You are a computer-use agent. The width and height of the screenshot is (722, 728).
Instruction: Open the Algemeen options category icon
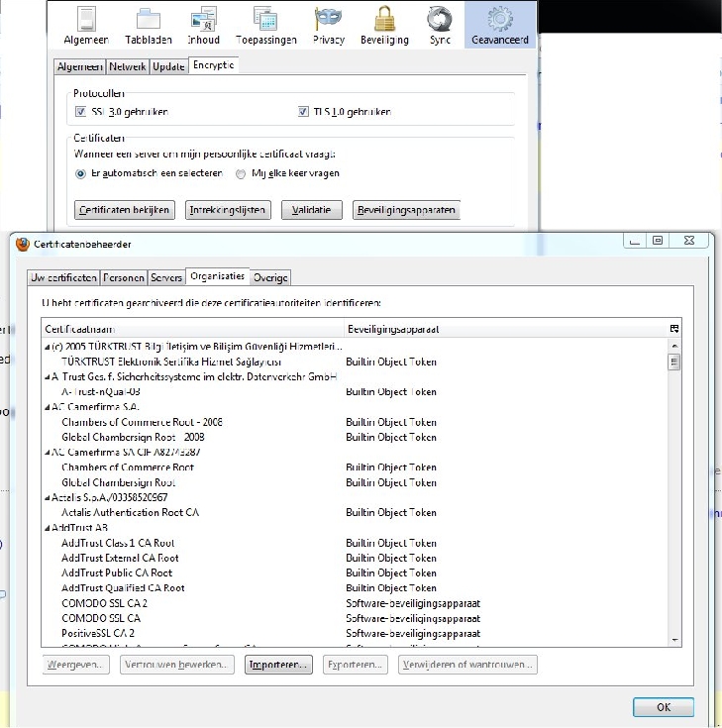(x=86, y=26)
